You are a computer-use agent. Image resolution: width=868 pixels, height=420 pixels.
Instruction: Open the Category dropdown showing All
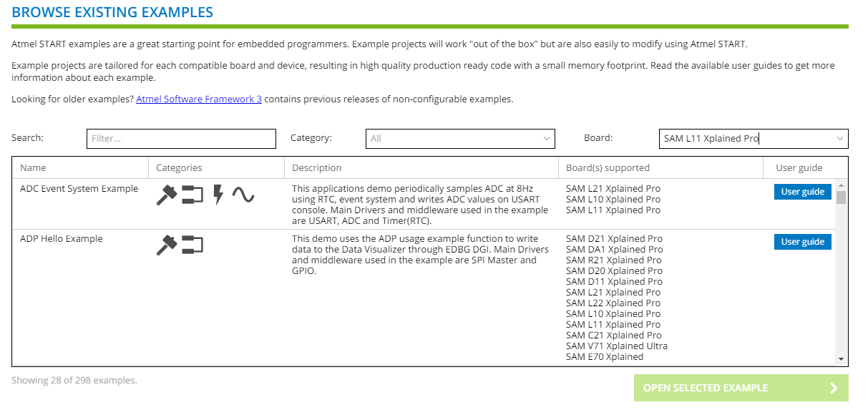point(460,139)
